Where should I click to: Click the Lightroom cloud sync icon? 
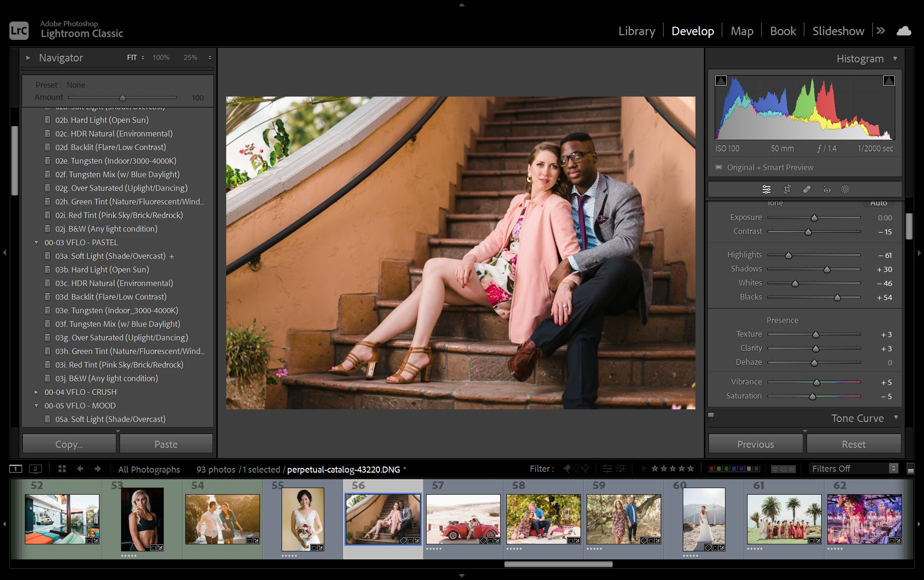tap(904, 30)
